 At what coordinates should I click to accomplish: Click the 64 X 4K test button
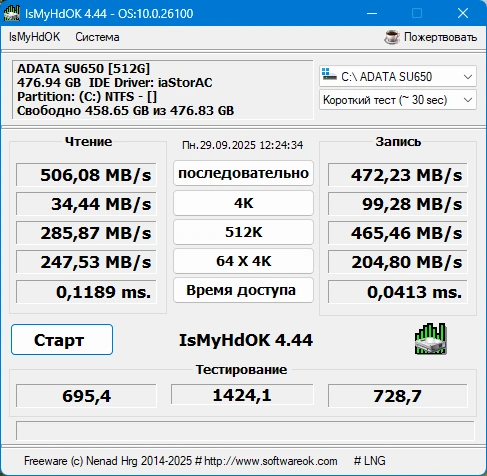coord(243,261)
